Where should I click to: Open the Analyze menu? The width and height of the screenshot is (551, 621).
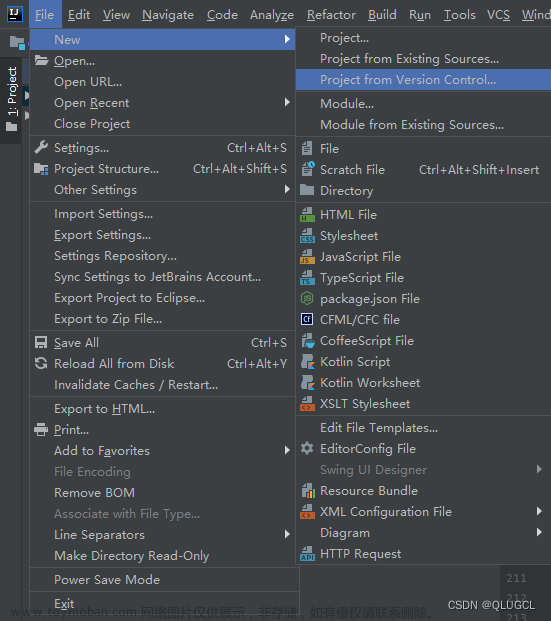tap(272, 15)
